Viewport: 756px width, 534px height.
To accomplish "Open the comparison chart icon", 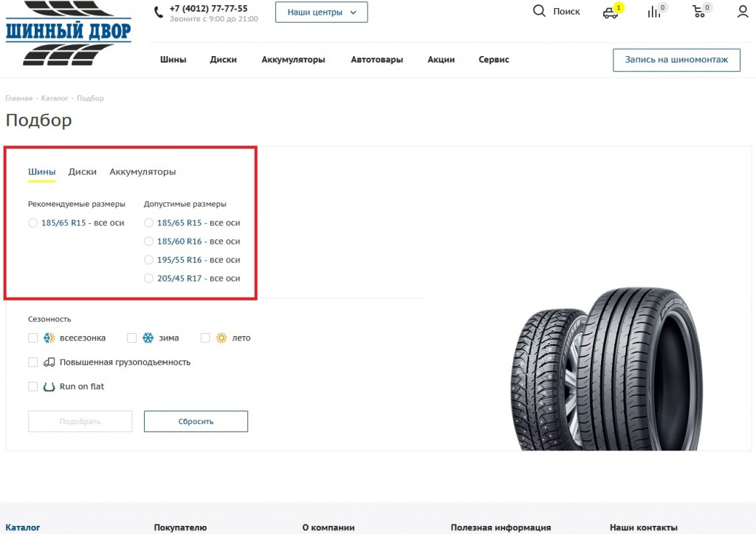I will coord(654,12).
